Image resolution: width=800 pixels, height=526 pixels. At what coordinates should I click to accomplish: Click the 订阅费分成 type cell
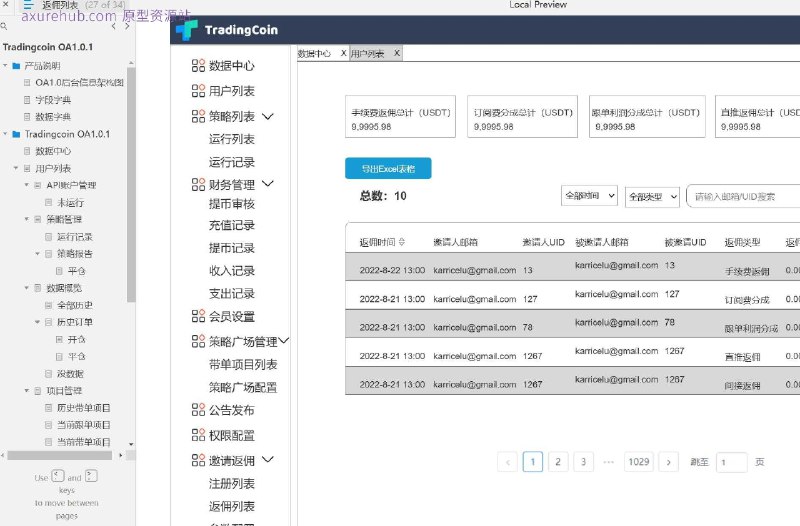(747, 300)
